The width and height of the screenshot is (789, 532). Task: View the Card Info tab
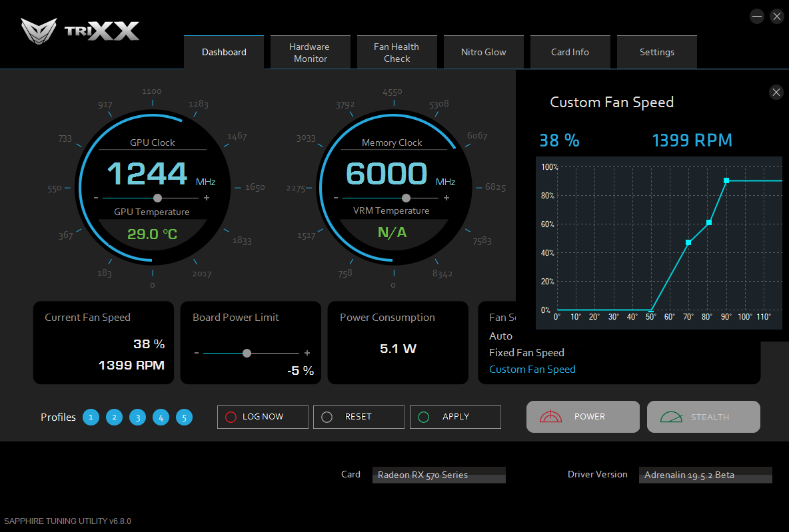570,53
